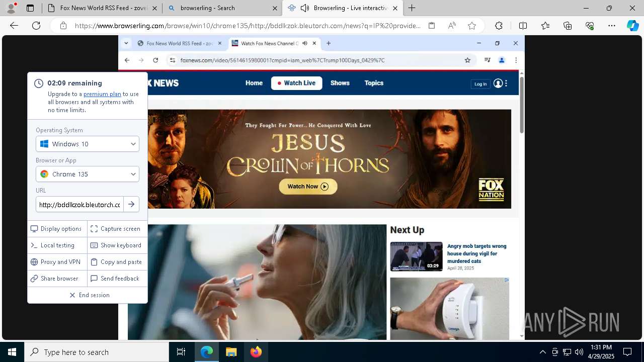Image resolution: width=644 pixels, height=362 pixels.
Task: Go back in Edge browser
Action: click(x=14, y=26)
